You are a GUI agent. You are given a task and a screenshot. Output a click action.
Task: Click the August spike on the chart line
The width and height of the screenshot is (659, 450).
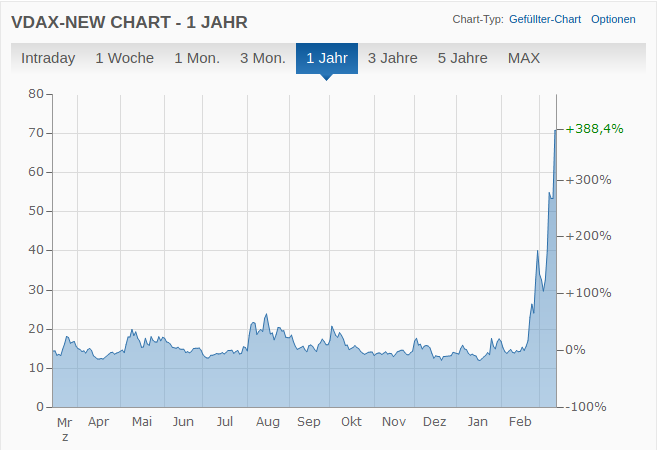pos(266,314)
